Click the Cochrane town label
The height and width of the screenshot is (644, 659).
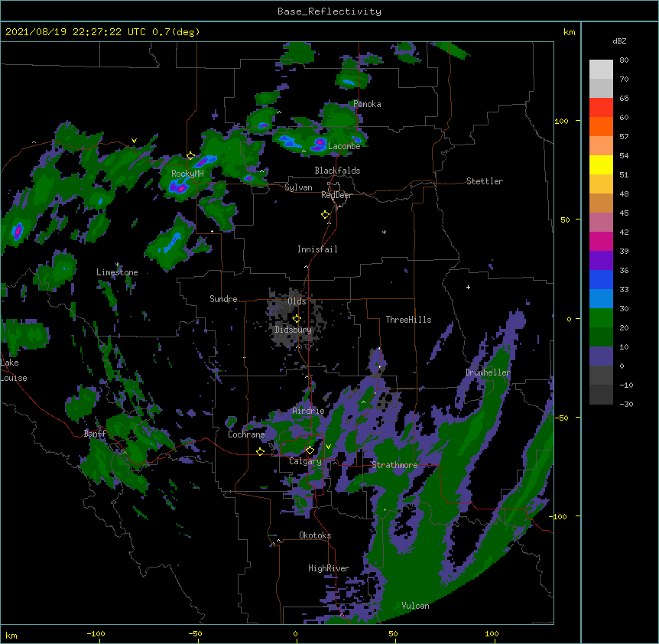[x=246, y=434]
